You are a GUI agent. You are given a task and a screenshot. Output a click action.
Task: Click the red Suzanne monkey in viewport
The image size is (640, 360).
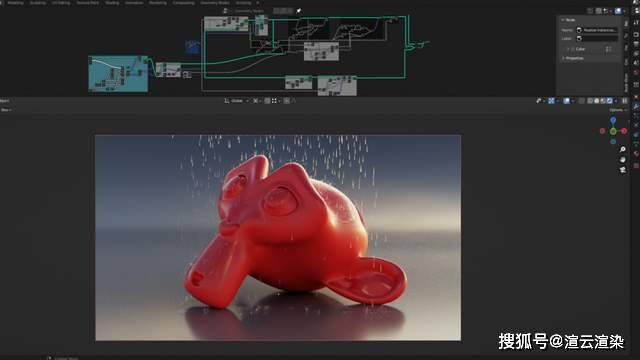296,233
